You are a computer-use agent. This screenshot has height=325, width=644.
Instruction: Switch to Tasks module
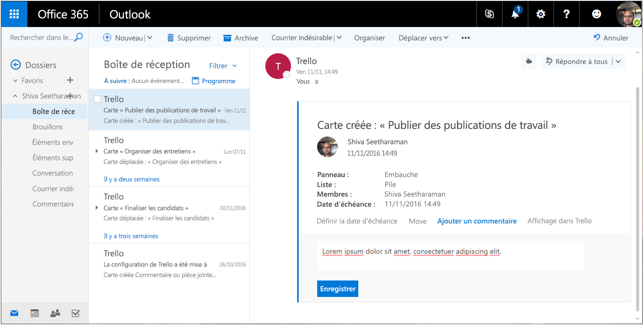tap(76, 313)
